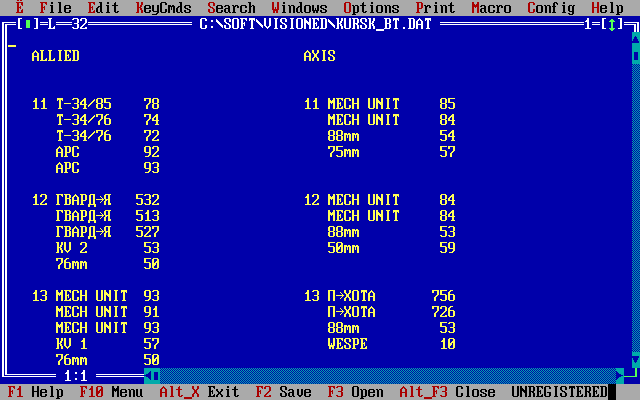Click the APC entry valued 92
640x400 pixels.
pos(68,152)
